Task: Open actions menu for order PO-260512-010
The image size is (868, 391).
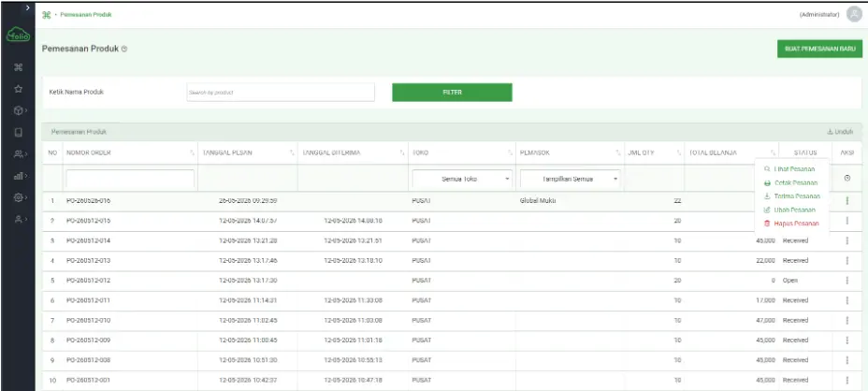Action: tap(847, 321)
